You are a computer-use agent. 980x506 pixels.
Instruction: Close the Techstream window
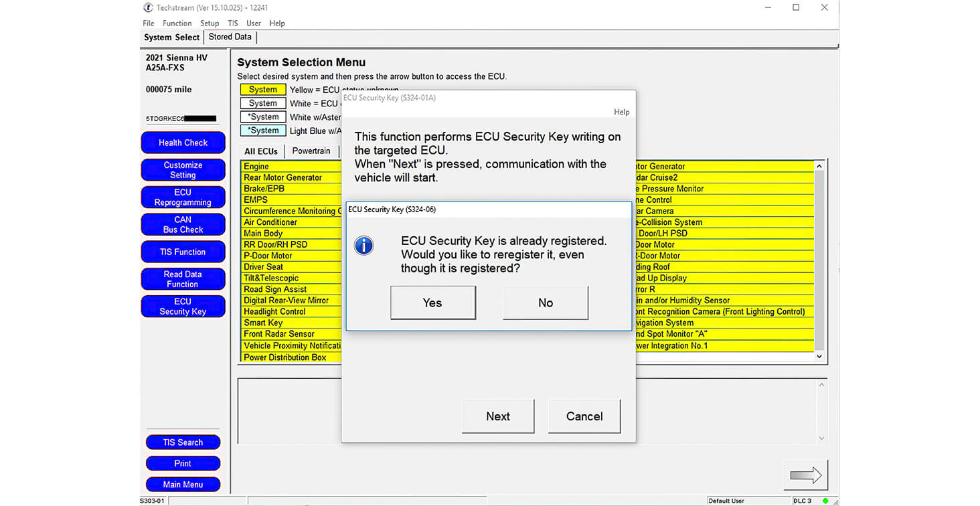(x=825, y=7)
